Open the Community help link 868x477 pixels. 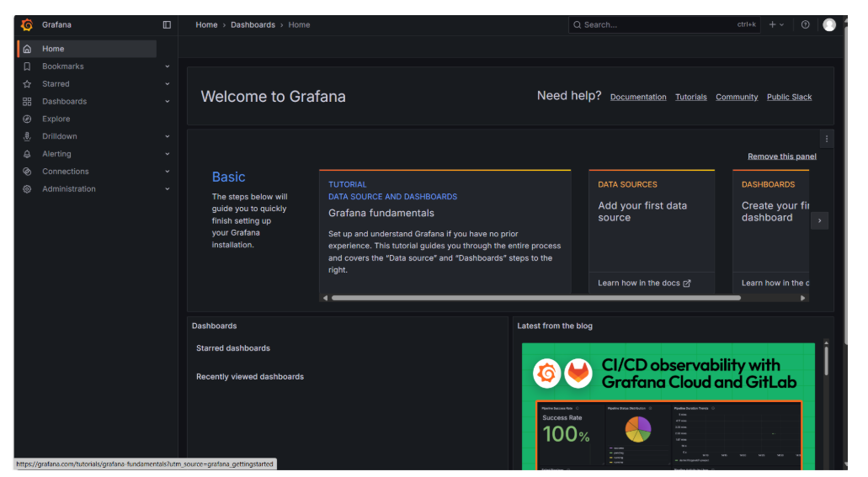[737, 98]
